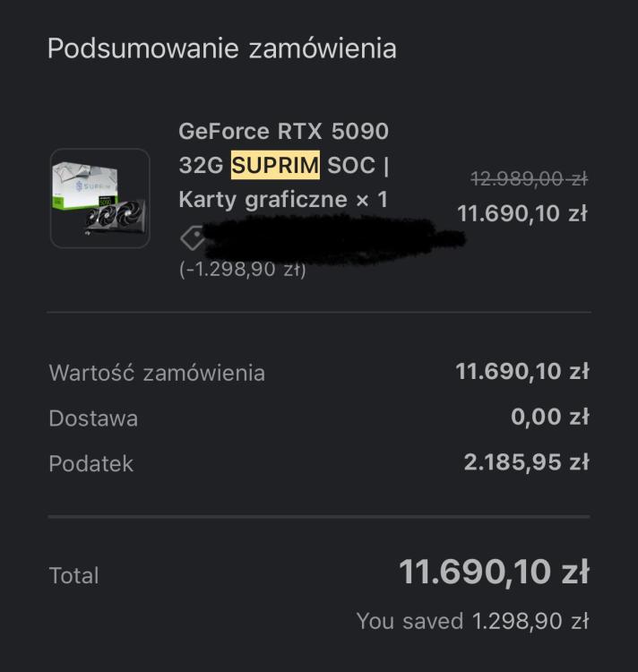Click the Karty graficzne × 1 text

pos(283,199)
